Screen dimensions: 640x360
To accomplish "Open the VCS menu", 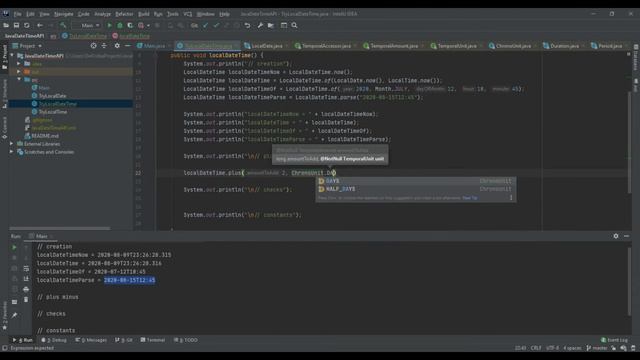I will [188, 14].
